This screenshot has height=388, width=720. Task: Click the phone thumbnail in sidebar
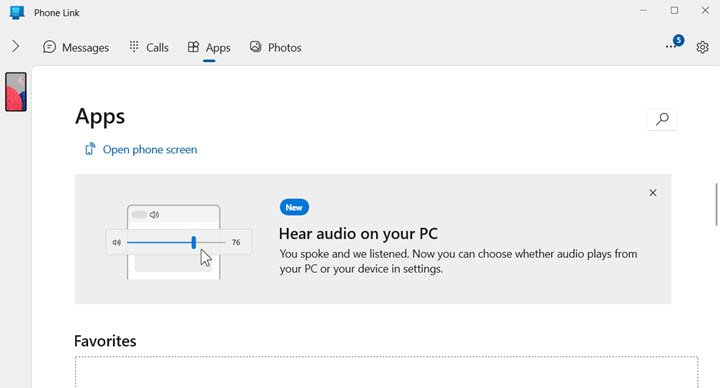click(16, 92)
